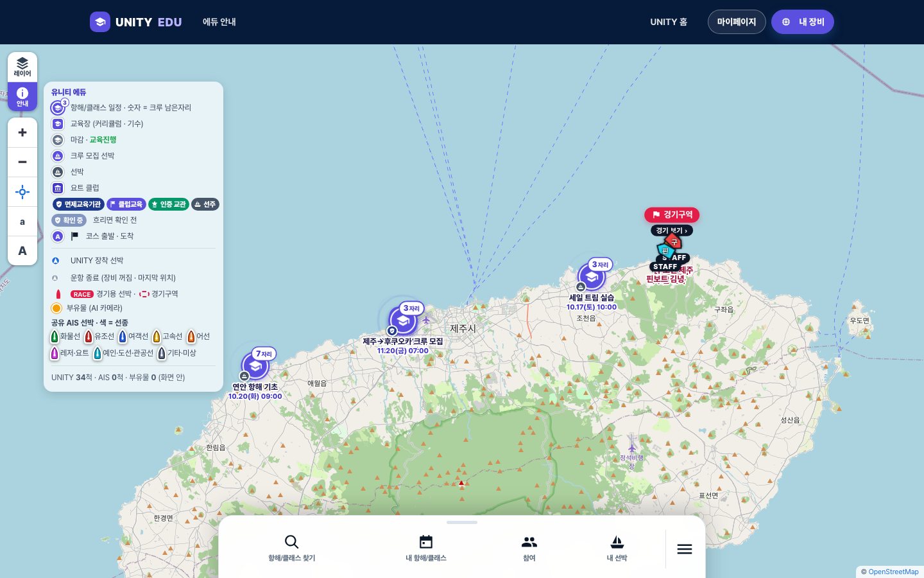Open the 레이어 layers panel
The image size is (924, 578).
tap(22, 67)
